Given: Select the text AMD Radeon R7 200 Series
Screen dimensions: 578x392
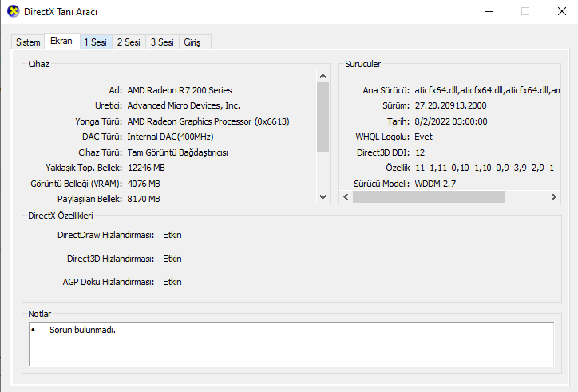Looking at the screenshot, I should pos(180,90).
